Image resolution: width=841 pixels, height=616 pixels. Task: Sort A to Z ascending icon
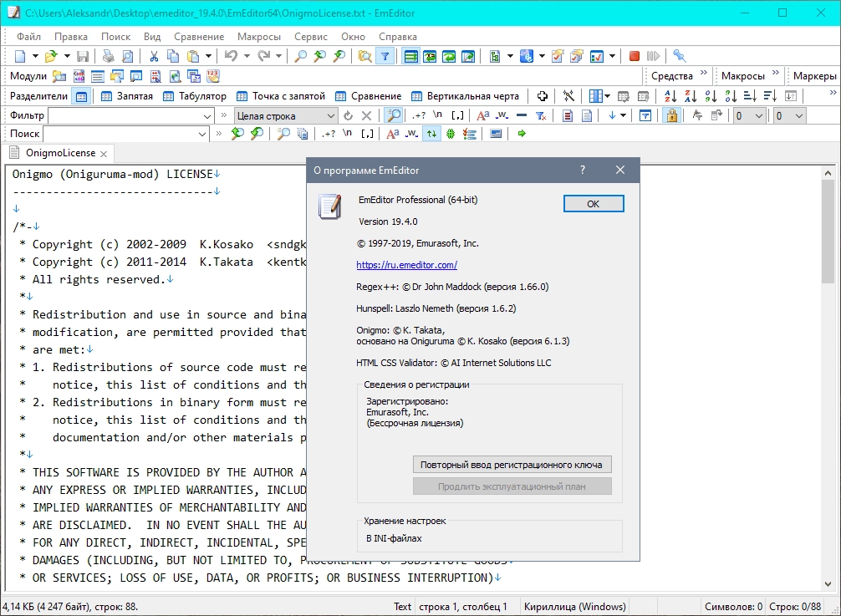click(x=670, y=96)
